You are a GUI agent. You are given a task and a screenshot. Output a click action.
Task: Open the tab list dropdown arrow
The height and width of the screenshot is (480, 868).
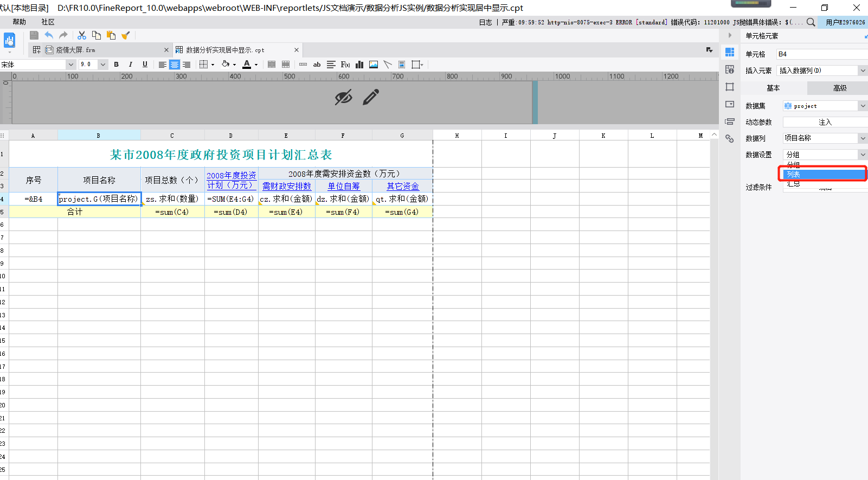(x=709, y=50)
